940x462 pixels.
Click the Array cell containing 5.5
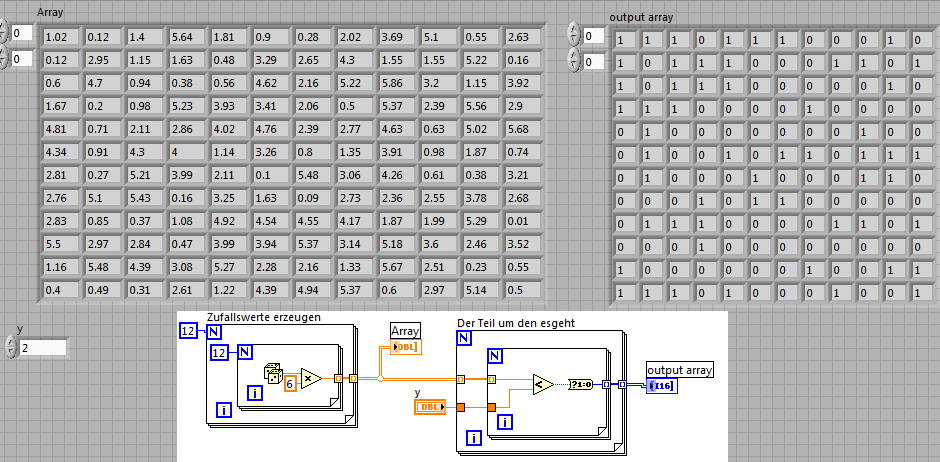point(61,244)
